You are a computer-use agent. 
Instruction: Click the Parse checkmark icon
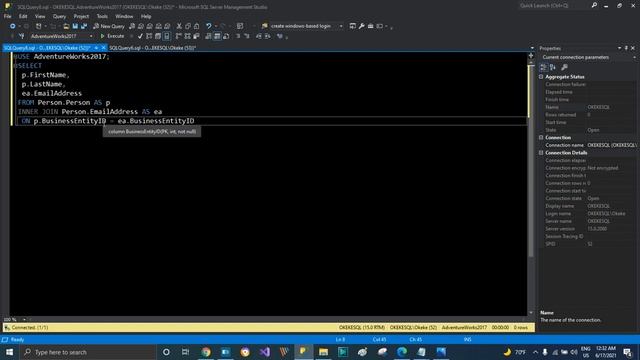140,36
